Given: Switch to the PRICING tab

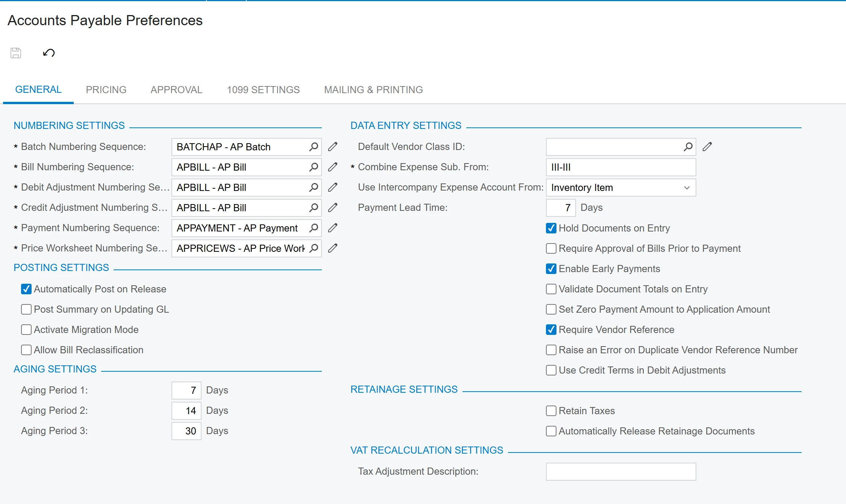Looking at the screenshot, I should (x=106, y=90).
